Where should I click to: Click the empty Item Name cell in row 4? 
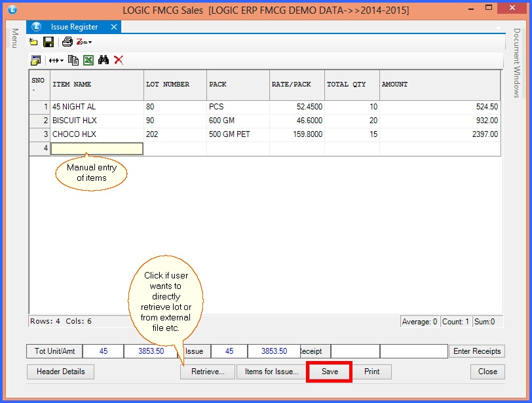tap(96, 149)
